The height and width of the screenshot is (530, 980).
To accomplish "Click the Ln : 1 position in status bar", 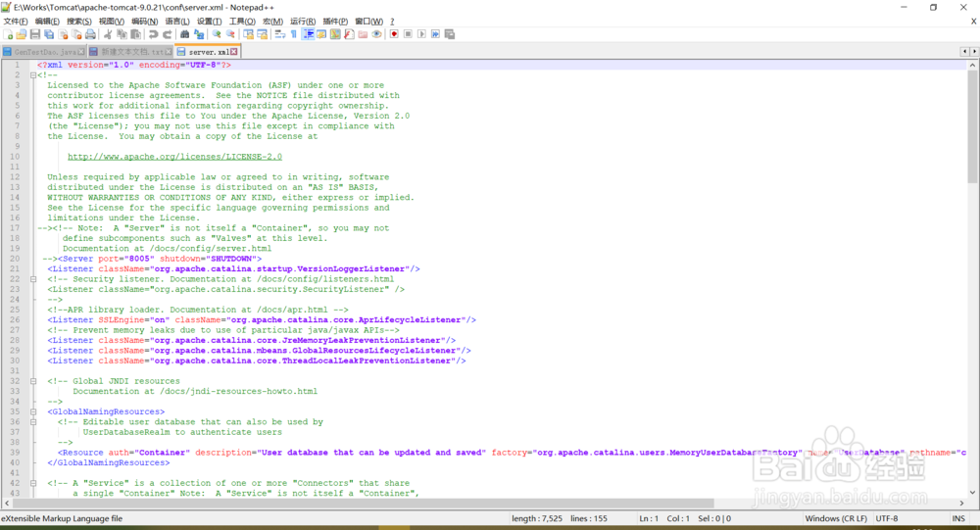I will 648,519.
